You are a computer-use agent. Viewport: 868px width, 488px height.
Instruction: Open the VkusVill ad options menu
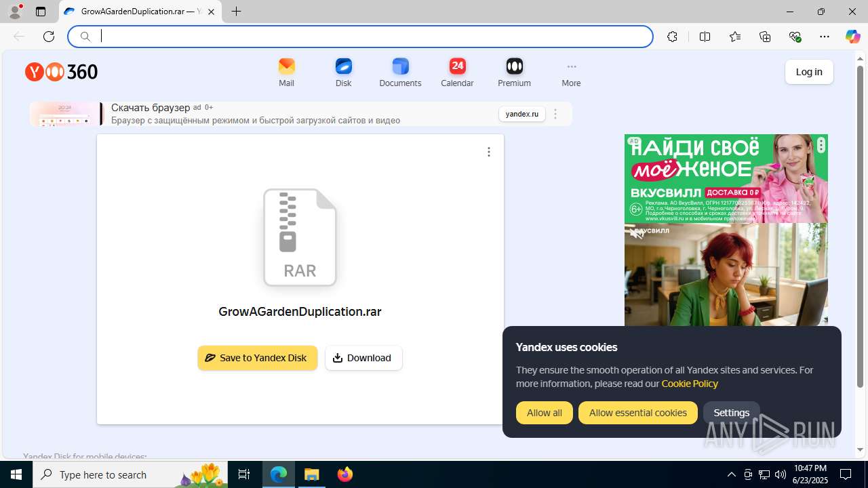[821, 144]
